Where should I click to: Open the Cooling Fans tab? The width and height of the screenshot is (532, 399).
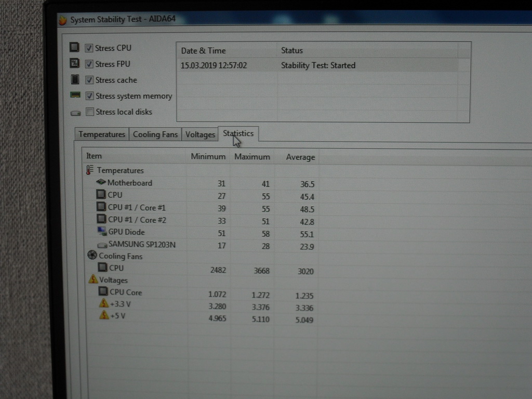(155, 134)
